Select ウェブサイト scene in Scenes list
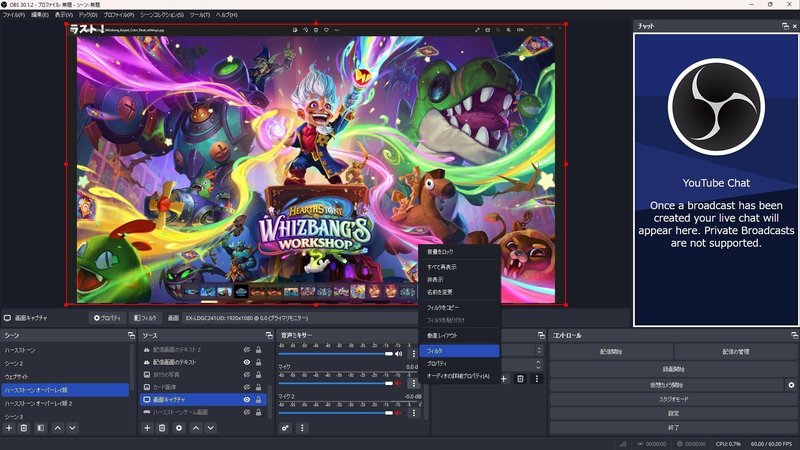 pos(65,377)
